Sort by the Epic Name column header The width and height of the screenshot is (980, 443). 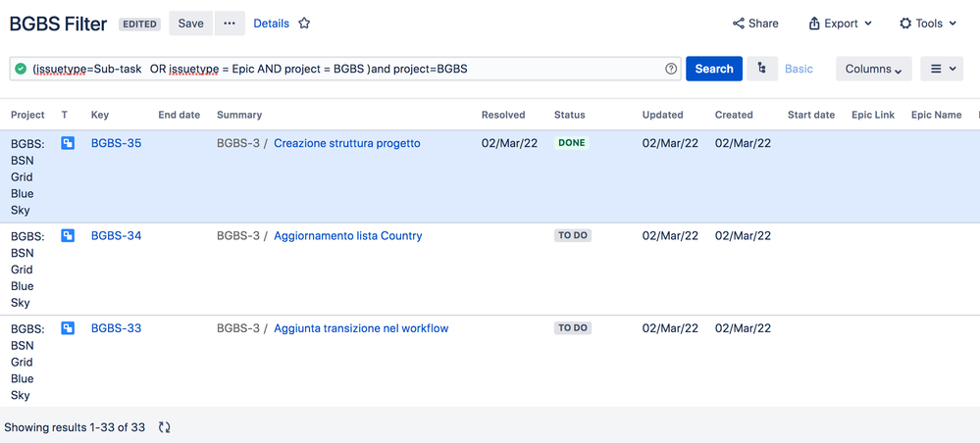coord(936,115)
